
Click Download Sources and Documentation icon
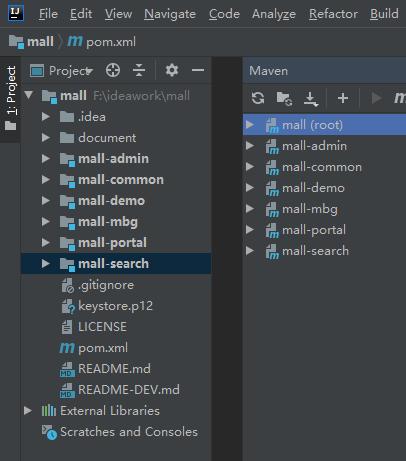[x=311, y=99]
